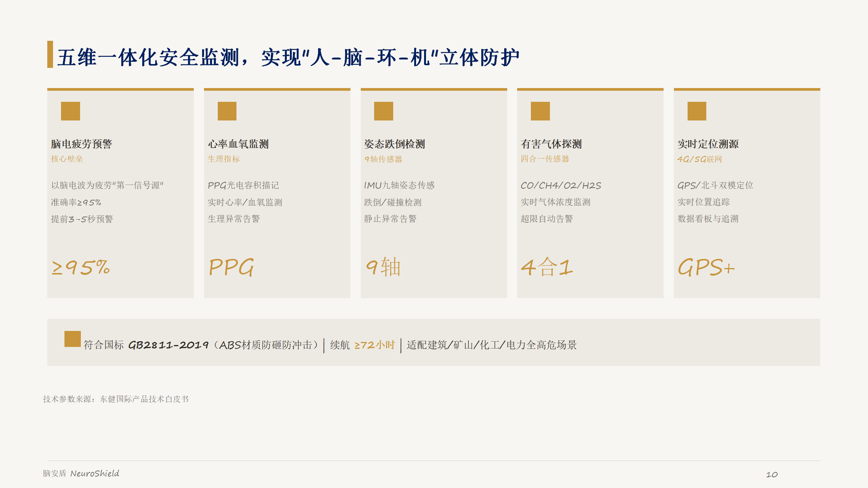The image size is (868, 488).
Task: Select the line GPS/北斗双模定位
Action: (715, 185)
